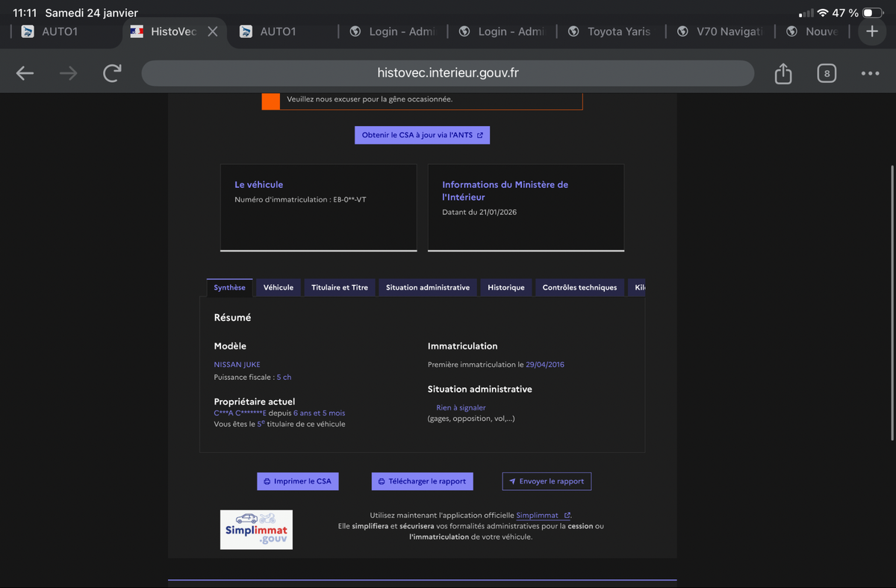Screen dimensions: 896x588
Task: Reload the HistoVec page
Action: pyautogui.click(x=112, y=73)
